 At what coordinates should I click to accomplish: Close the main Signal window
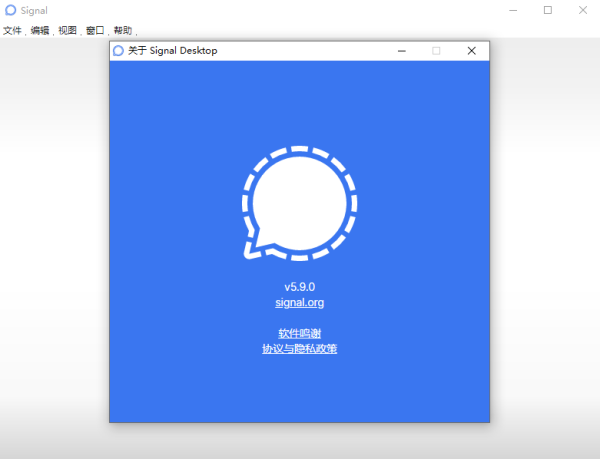point(582,10)
